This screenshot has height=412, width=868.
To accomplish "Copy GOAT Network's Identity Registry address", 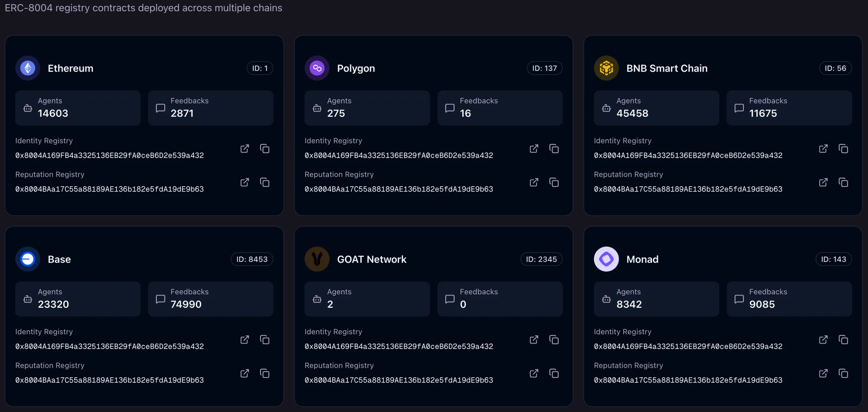I will click(554, 339).
